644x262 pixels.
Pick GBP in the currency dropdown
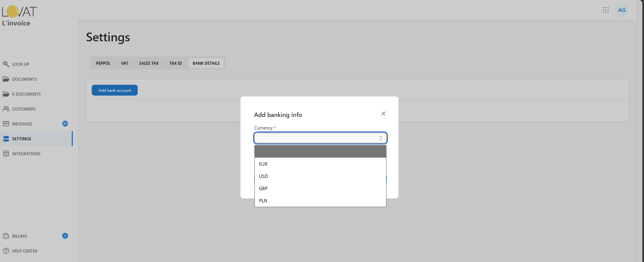pos(263,188)
